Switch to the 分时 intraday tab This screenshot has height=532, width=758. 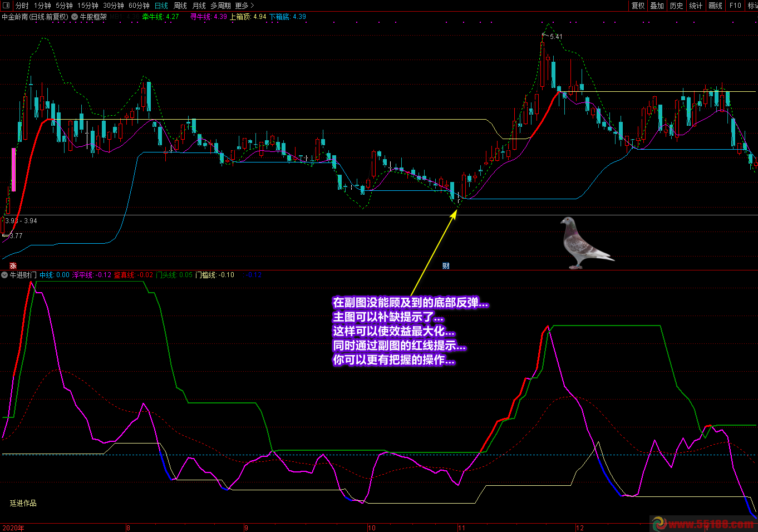[22, 6]
